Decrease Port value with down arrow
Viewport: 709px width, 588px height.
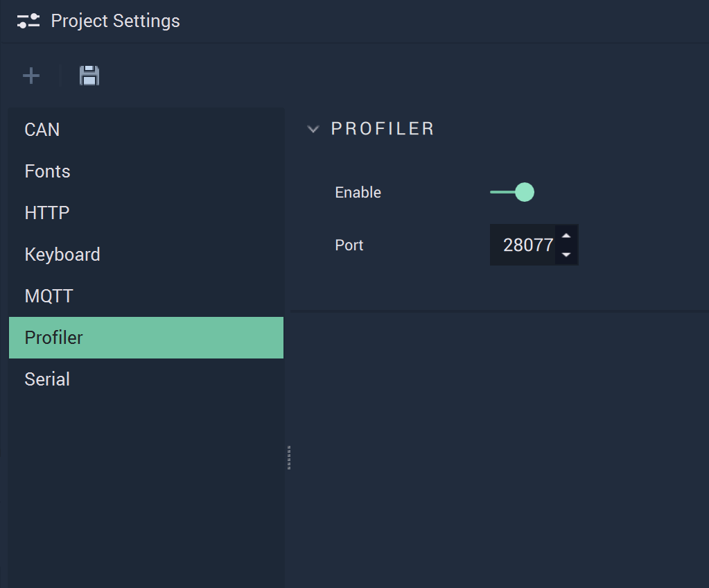(x=566, y=254)
